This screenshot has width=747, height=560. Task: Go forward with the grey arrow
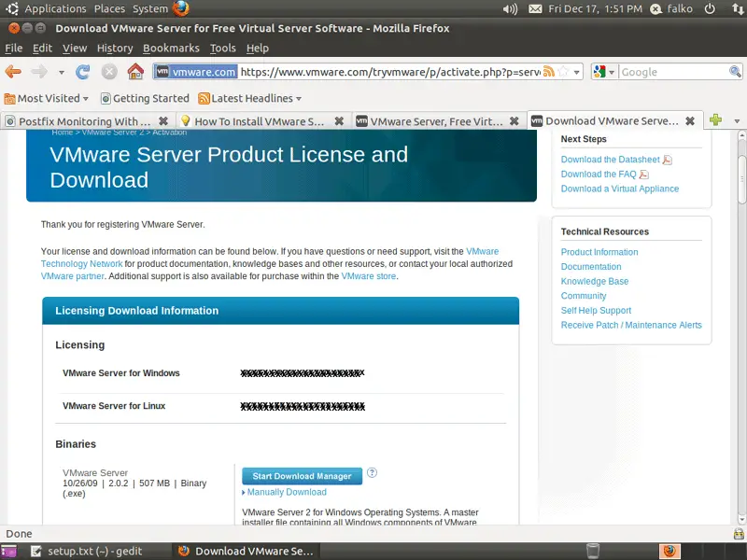pos(39,72)
